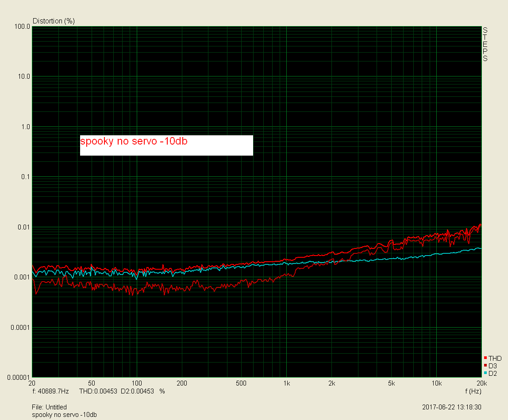
Task: Click the 'D2:0.00453' readout
Action: click(x=137, y=391)
